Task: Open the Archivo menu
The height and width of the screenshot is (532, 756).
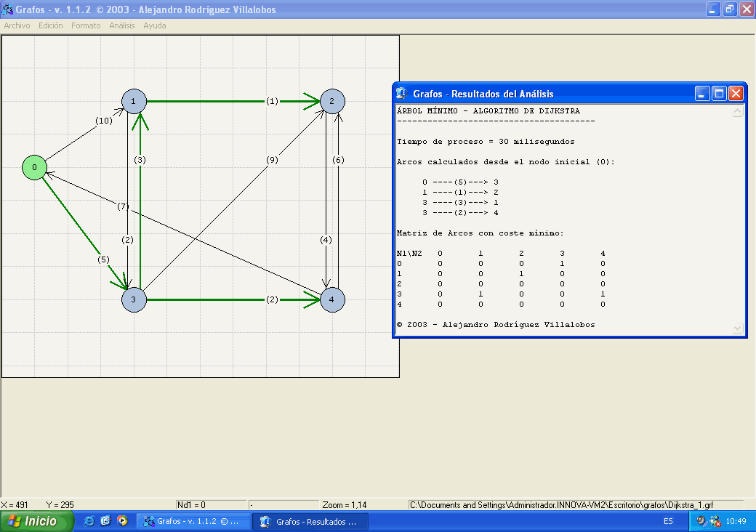Action: pos(17,25)
